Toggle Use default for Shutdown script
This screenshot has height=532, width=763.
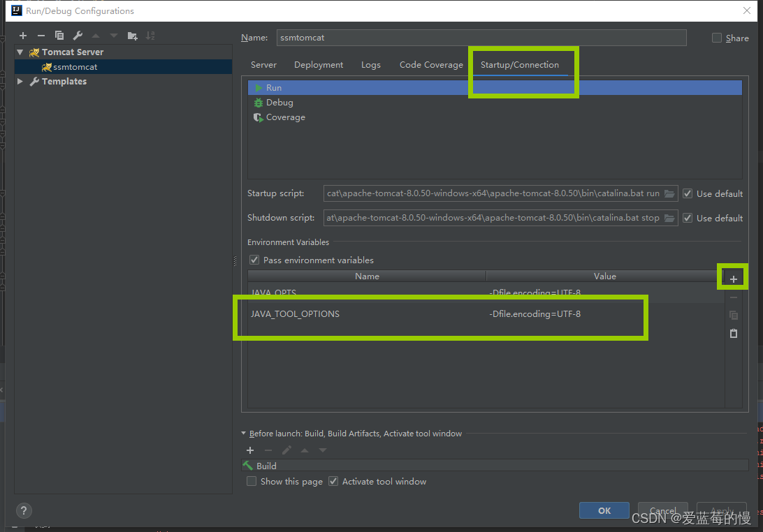click(x=688, y=218)
